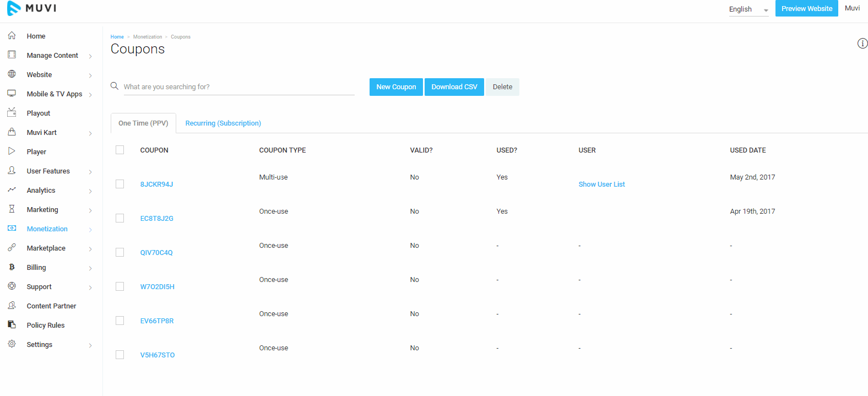Expand the Settings chevron
Screen dimensions: 868x396
coord(90,345)
